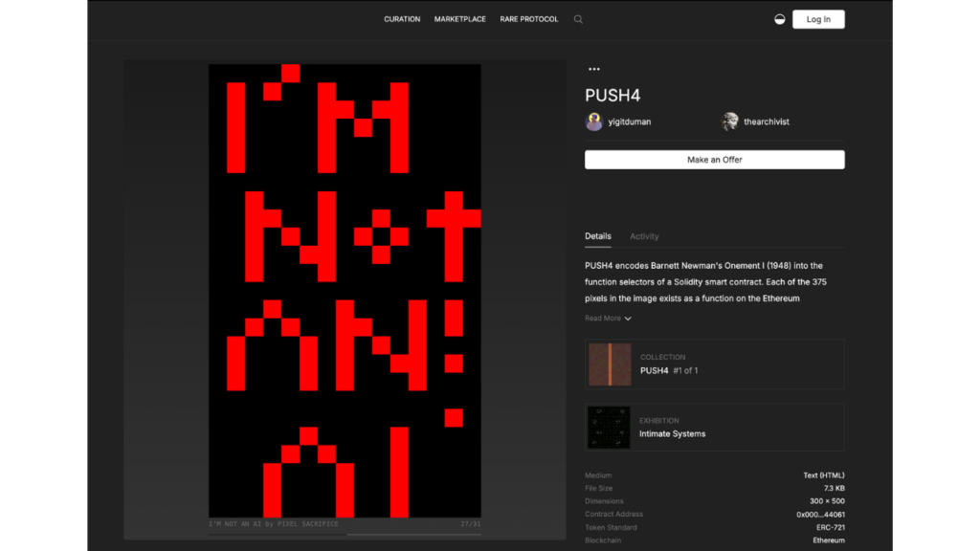Viewport: 980px width, 551px height.
Task: Click the search magnifier icon
Action: [578, 19]
